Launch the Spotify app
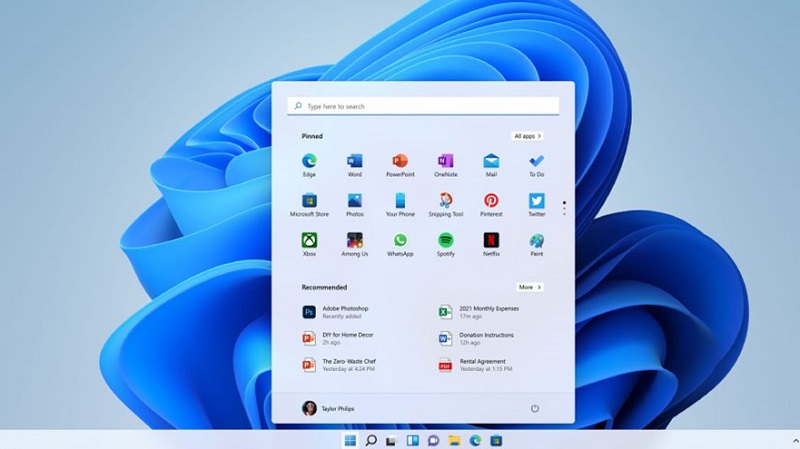Image resolution: width=800 pixels, height=449 pixels. pyautogui.click(x=445, y=244)
